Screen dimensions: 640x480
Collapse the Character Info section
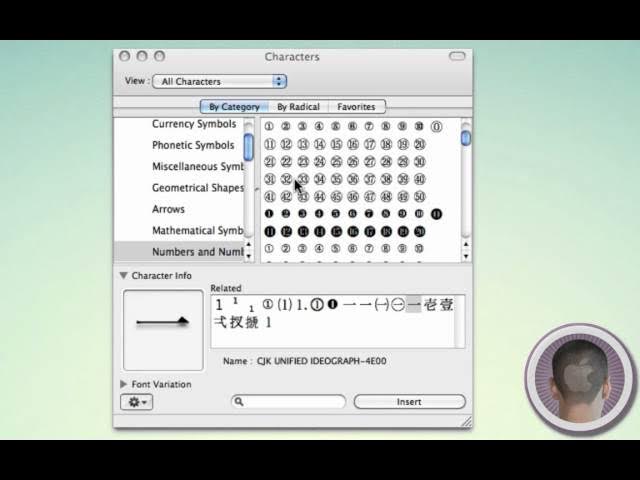[x=124, y=276]
